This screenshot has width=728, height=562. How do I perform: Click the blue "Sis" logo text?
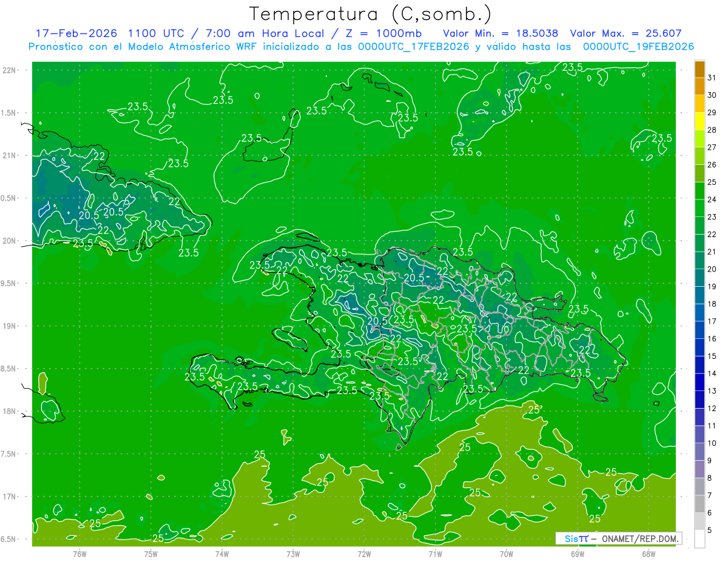(x=571, y=538)
